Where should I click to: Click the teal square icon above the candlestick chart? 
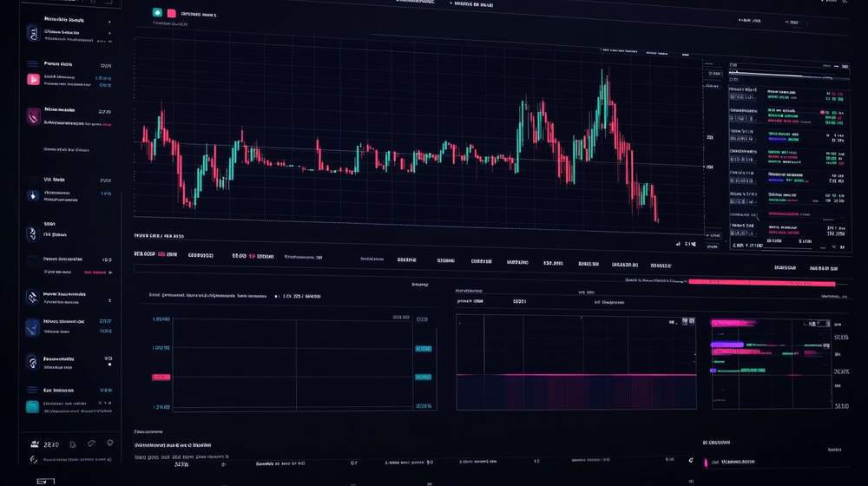[x=157, y=13]
